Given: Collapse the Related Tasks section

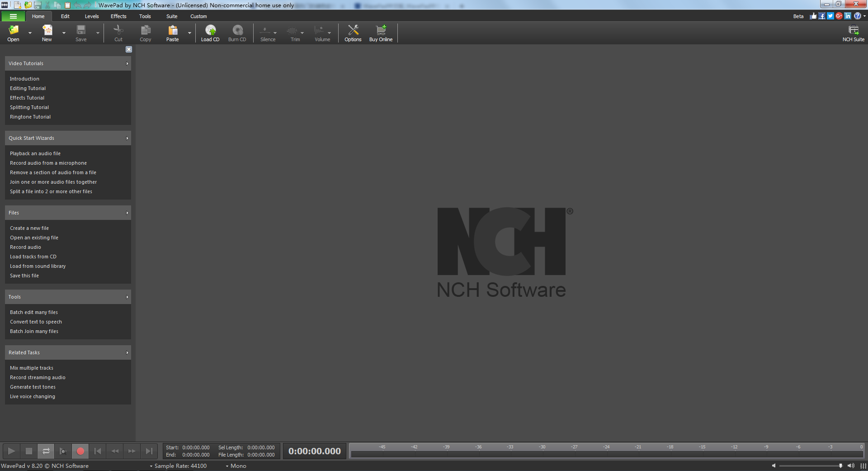Looking at the screenshot, I should [x=127, y=353].
